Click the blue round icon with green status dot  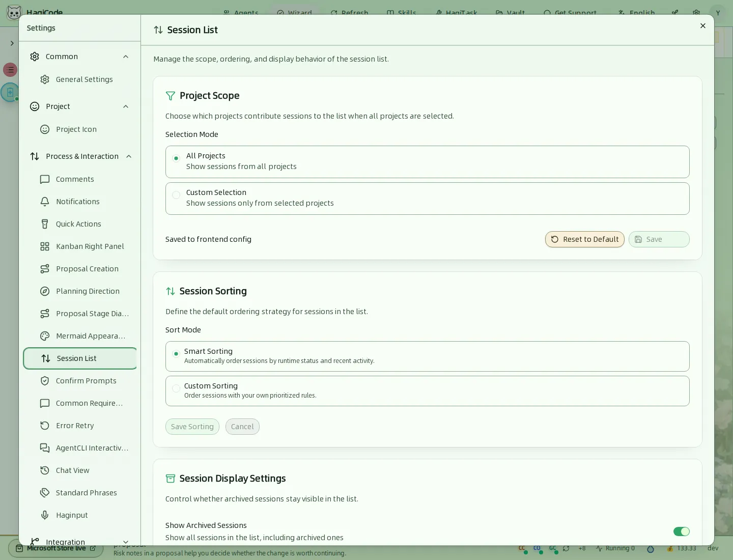(10, 93)
